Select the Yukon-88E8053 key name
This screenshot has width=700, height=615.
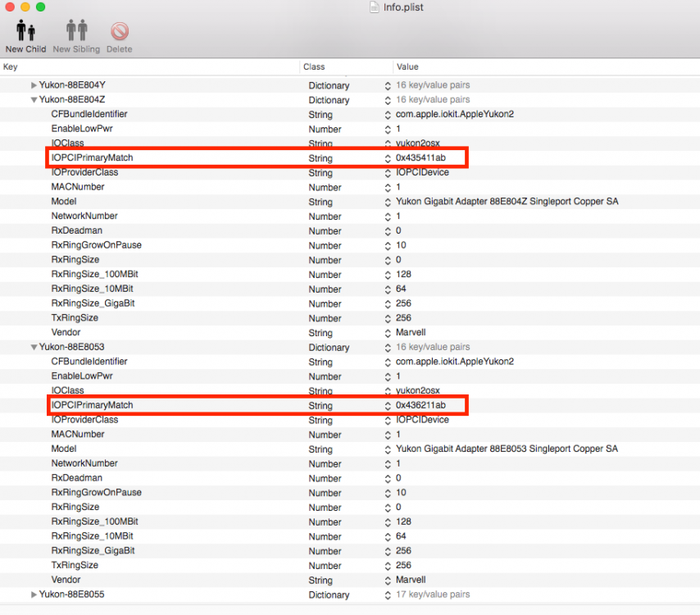(71, 347)
